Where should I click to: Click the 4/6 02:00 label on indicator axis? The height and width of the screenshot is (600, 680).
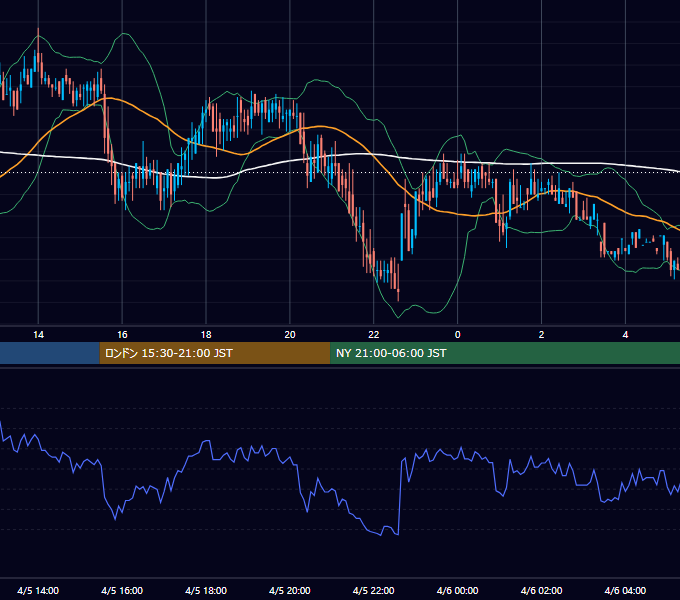[541, 590]
